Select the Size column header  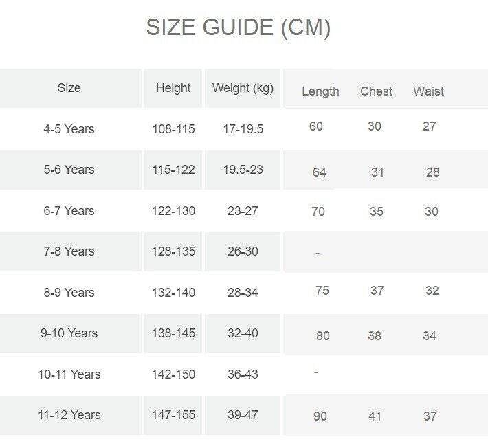pos(69,88)
